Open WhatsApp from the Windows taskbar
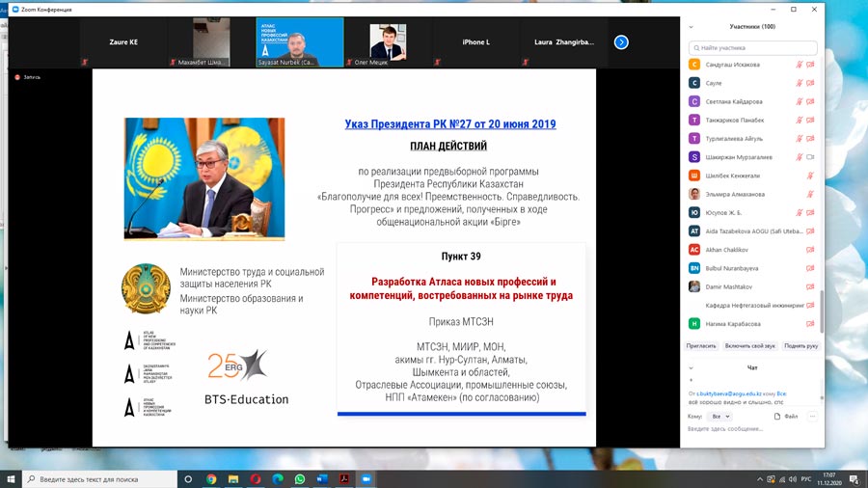Viewport: 868px width, 488px height. point(300,478)
